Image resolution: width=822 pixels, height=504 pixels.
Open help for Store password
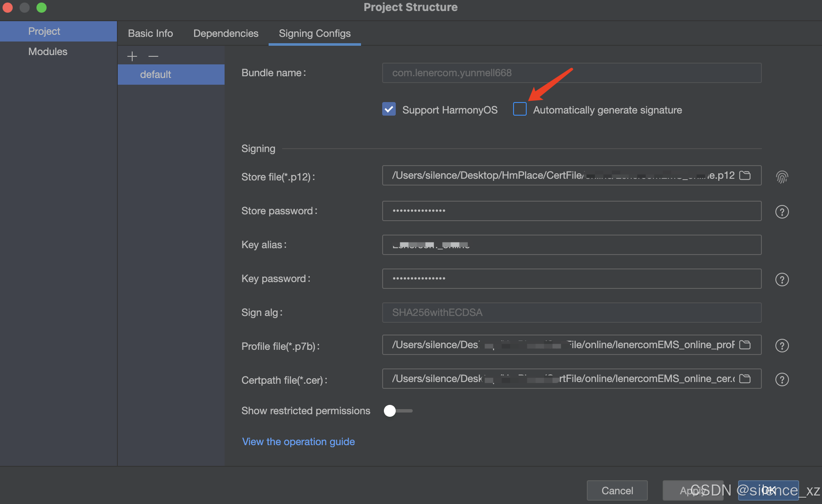pyautogui.click(x=782, y=212)
